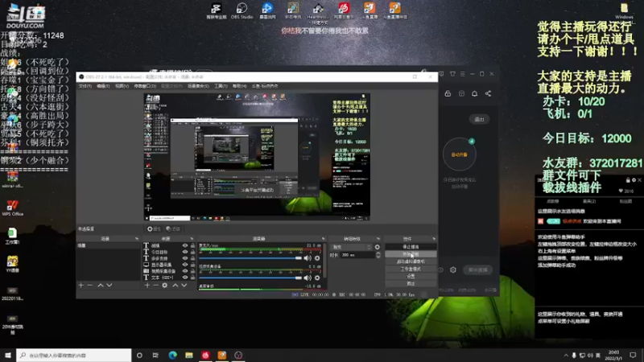Open settings gear of first mixer channel
644x362 pixels.
pyautogui.click(x=317, y=258)
